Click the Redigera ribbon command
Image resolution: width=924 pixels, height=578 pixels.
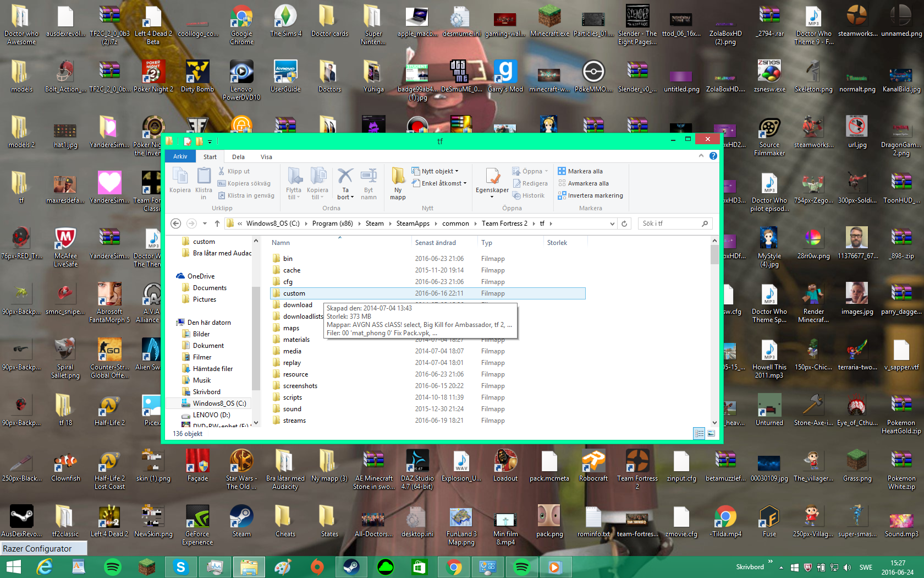530,183
